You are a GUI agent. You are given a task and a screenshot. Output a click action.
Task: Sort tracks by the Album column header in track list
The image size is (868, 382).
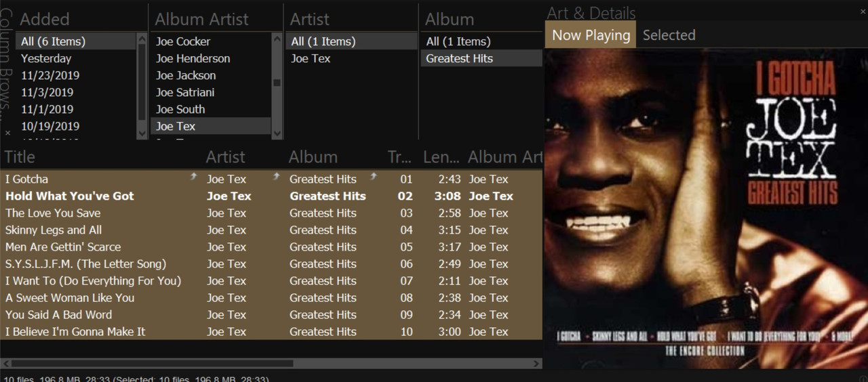tap(313, 157)
